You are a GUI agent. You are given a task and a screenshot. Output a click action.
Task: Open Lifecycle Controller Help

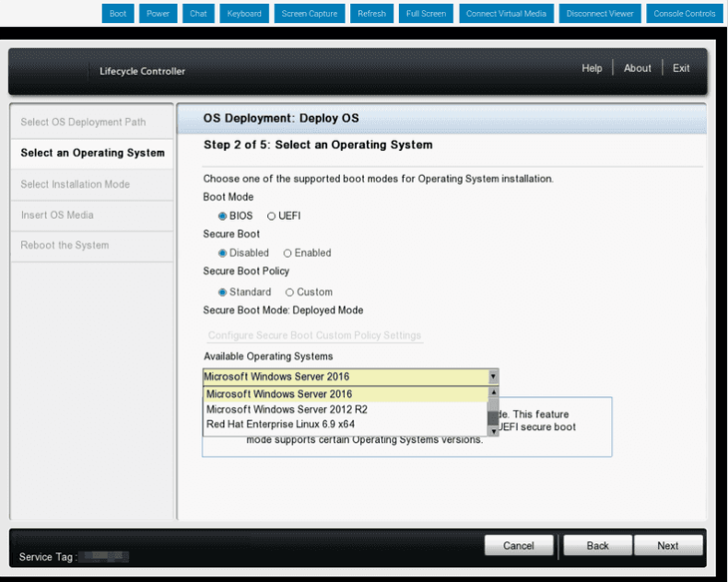(592, 68)
